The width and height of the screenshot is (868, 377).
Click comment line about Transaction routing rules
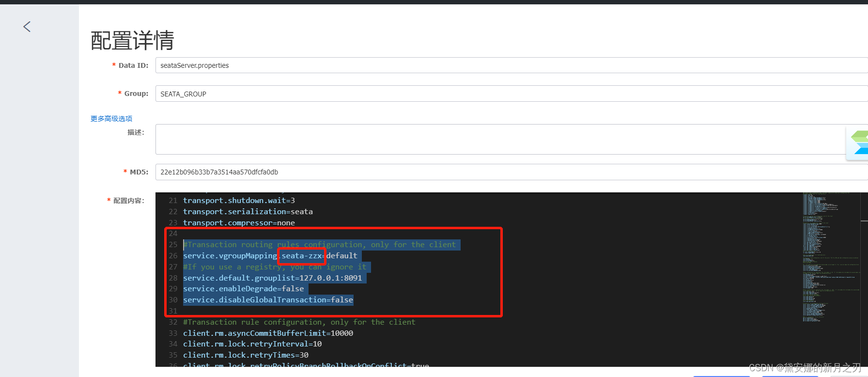tap(320, 245)
